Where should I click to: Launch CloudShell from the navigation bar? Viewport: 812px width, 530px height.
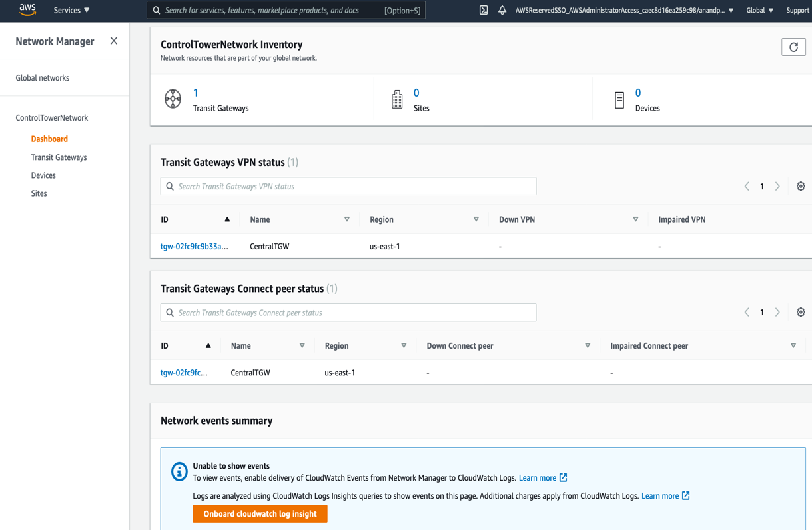point(483,10)
